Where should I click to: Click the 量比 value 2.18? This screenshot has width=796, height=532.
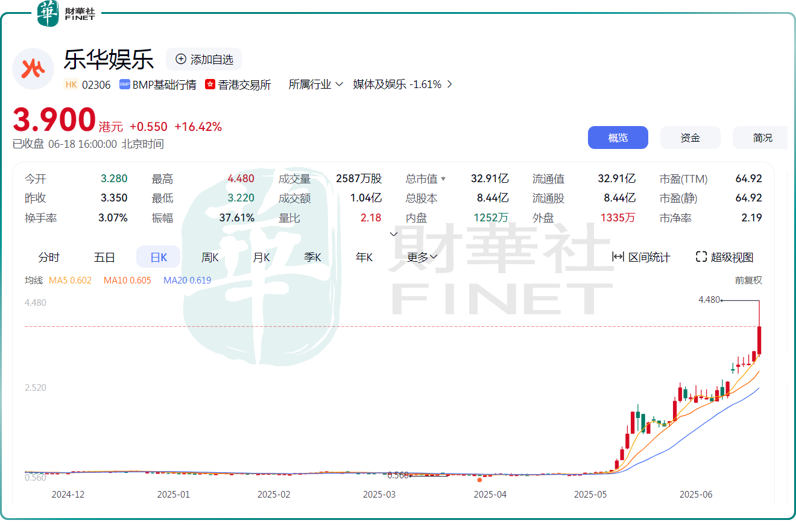click(371, 218)
